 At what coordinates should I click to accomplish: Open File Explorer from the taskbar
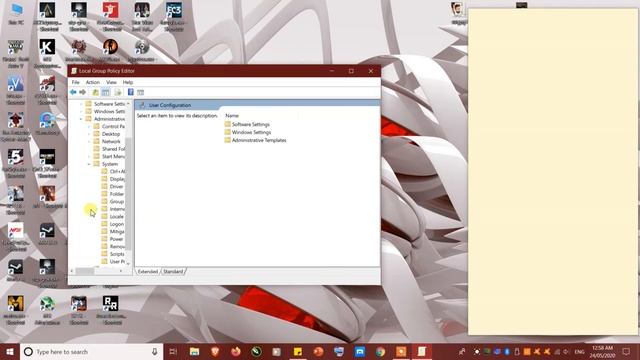tap(195, 351)
